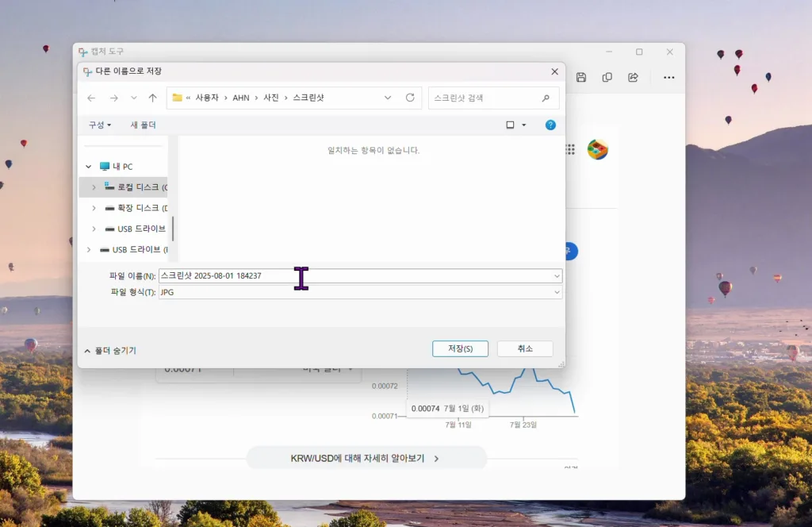Click the colorful profile avatar in the capture
Viewport: 812px width, 527px height.
tap(598, 150)
